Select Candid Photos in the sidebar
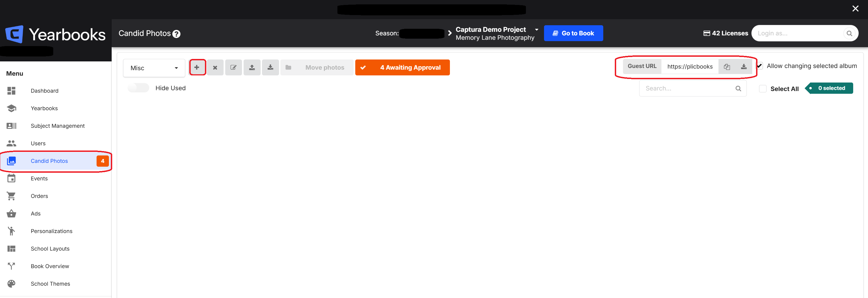This screenshot has width=868, height=298. 56,161
